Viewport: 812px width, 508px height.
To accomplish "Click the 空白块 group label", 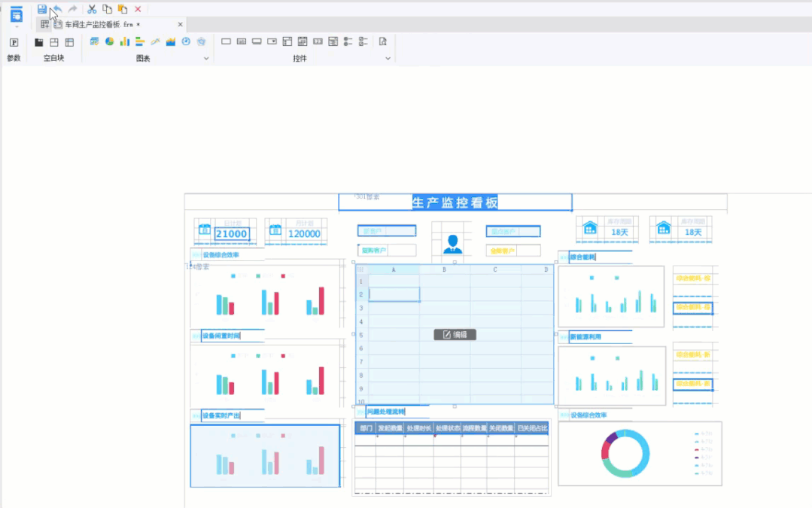I will tap(54, 58).
